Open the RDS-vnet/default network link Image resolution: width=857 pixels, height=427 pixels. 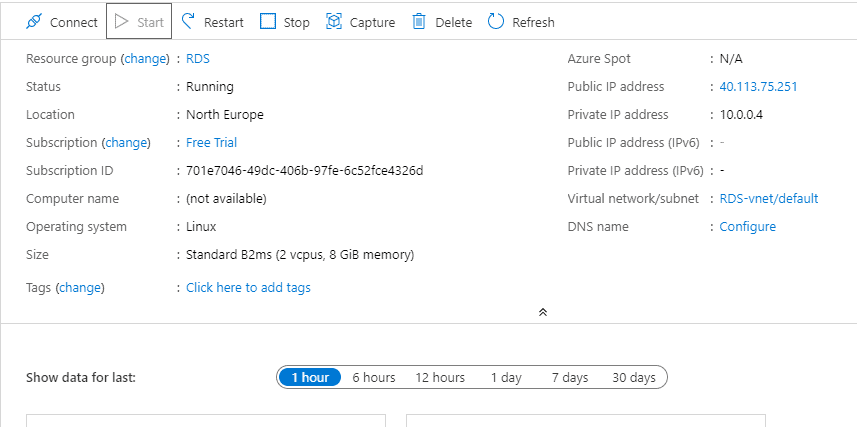tap(769, 199)
